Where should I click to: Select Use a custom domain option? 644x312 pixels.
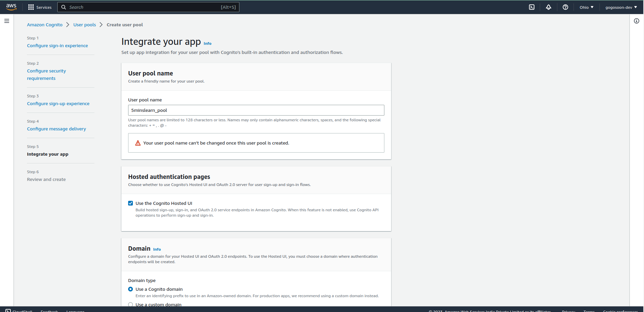tap(130, 304)
